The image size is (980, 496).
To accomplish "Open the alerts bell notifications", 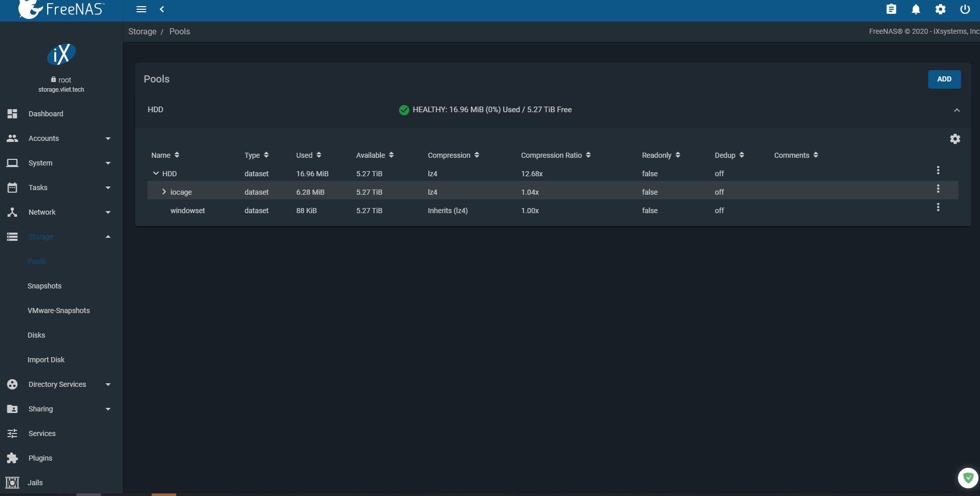I will click(x=916, y=9).
